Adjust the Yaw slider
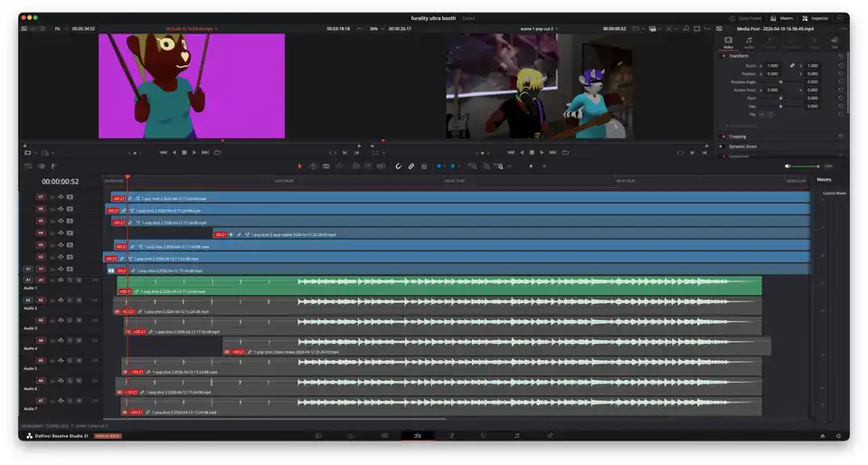Viewport: 868px width, 465px height. [x=781, y=106]
